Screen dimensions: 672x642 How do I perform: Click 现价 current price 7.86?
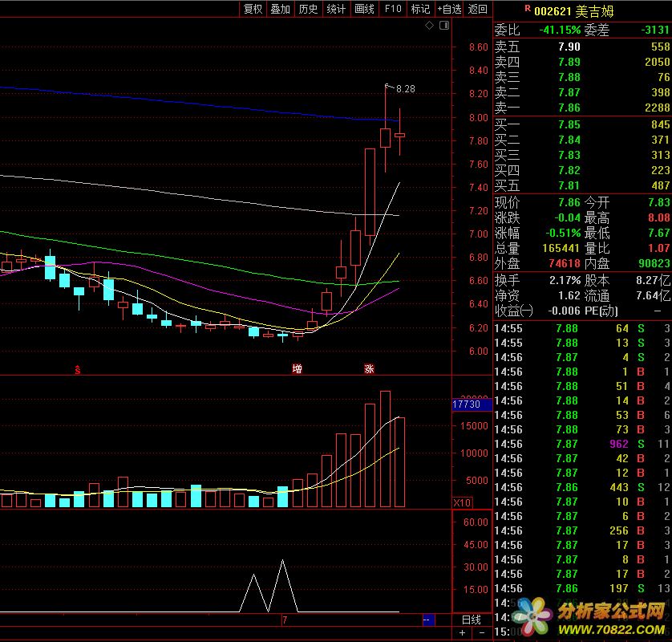[569, 202]
